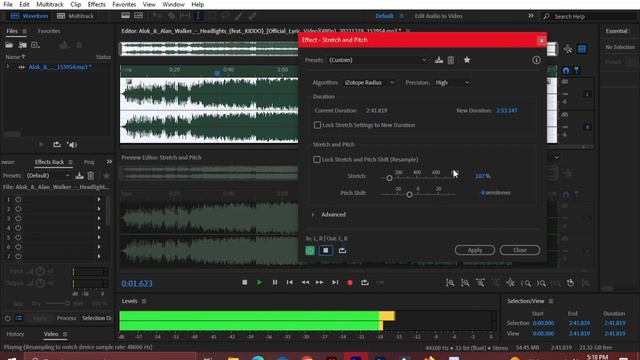Click the Play transport button

(x=260, y=282)
